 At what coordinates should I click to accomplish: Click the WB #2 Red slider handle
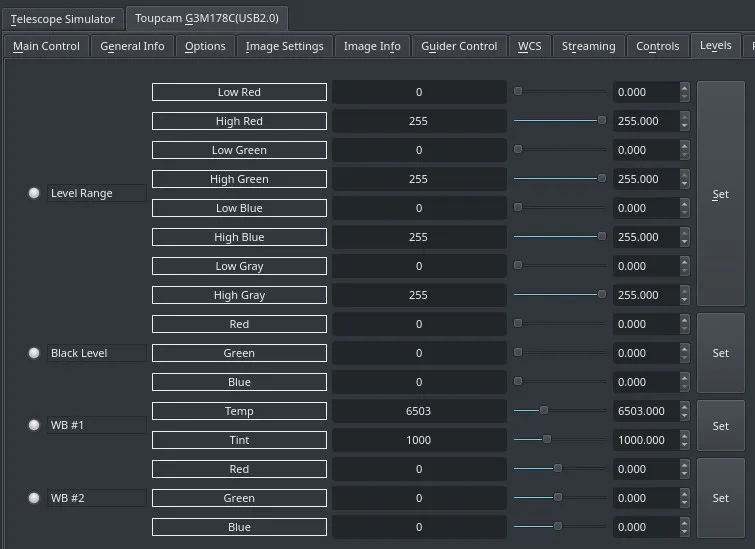click(558, 468)
